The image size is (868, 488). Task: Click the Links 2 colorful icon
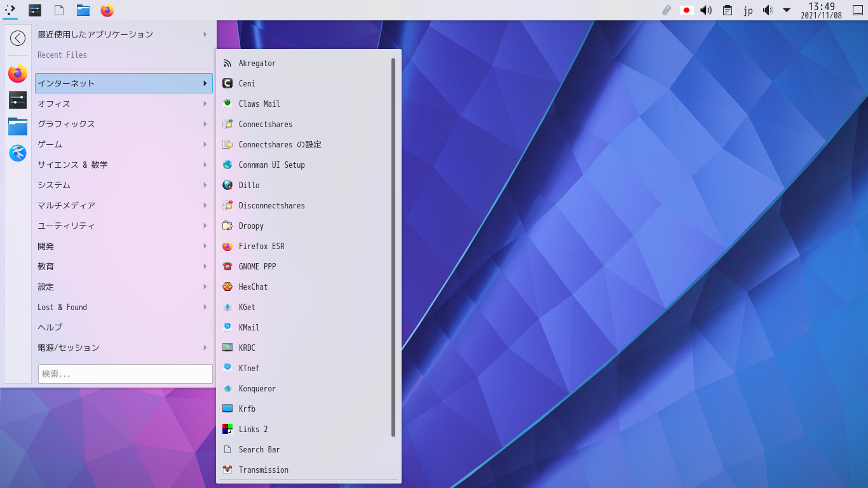[x=227, y=429]
